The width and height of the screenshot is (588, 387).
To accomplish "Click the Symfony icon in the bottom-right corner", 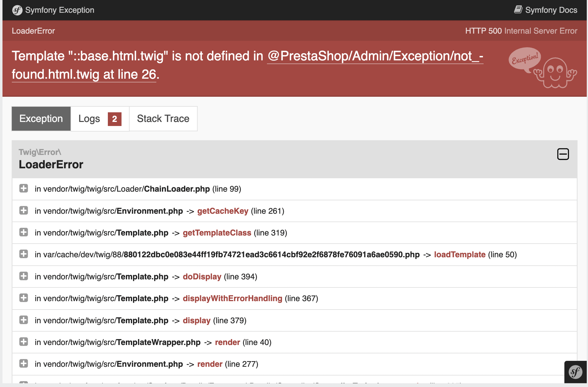I will tap(575, 372).
